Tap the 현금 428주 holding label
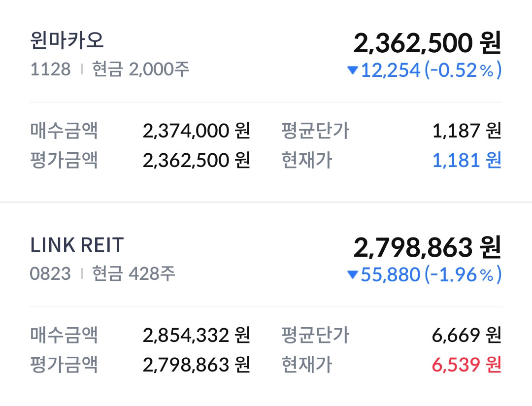 click(134, 274)
